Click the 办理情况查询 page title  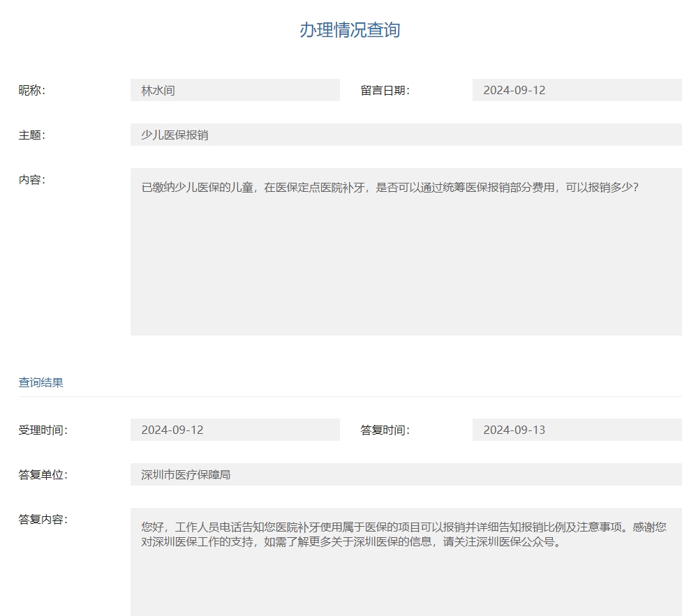pos(350,30)
